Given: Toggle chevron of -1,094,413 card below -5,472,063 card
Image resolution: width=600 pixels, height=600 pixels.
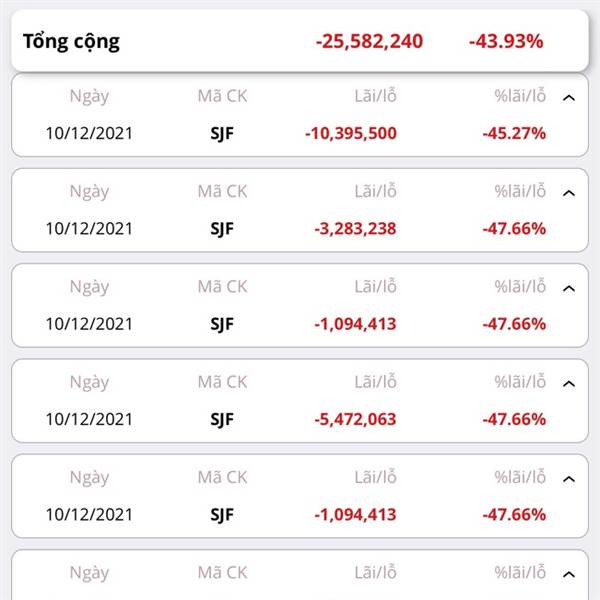Looking at the screenshot, I should 569,479.
